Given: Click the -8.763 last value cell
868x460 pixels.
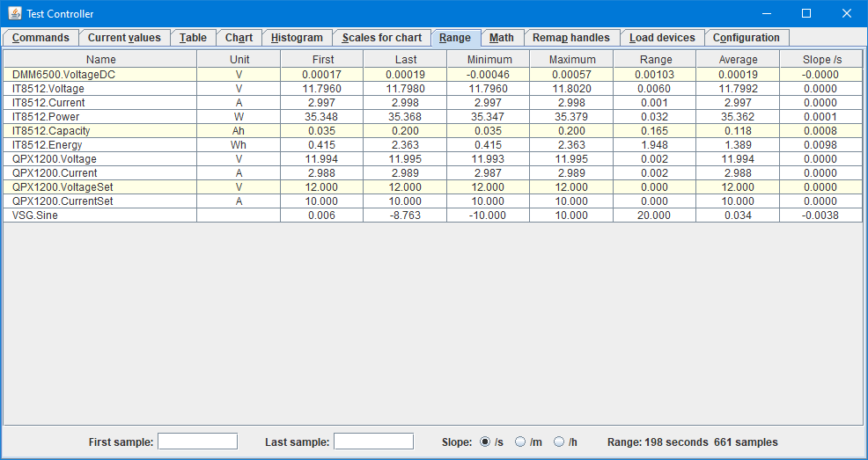Looking at the screenshot, I should [x=405, y=215].
